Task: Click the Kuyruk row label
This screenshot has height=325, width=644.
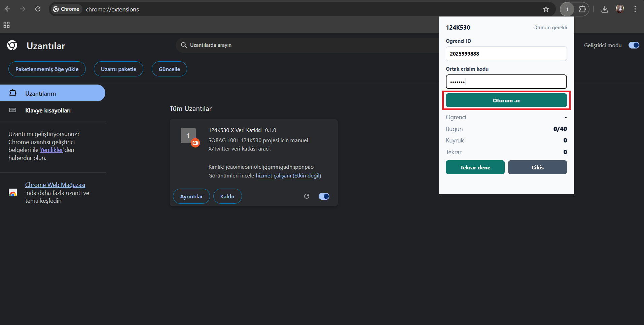Action: click(455, 140)
